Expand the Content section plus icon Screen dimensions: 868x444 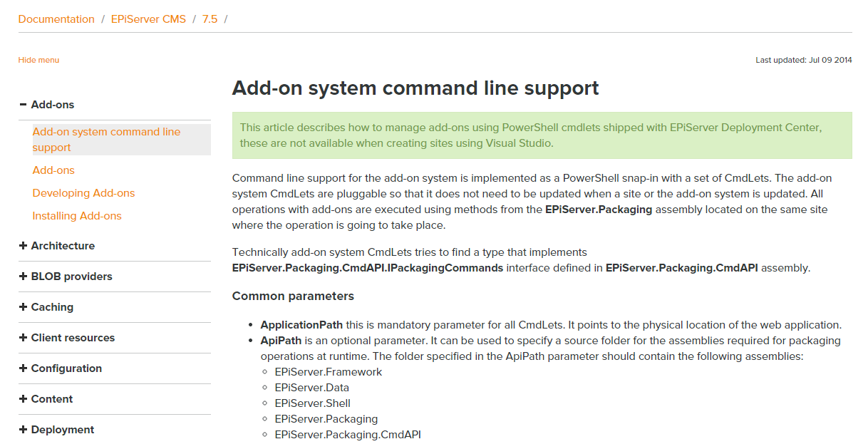coord(24,399)
